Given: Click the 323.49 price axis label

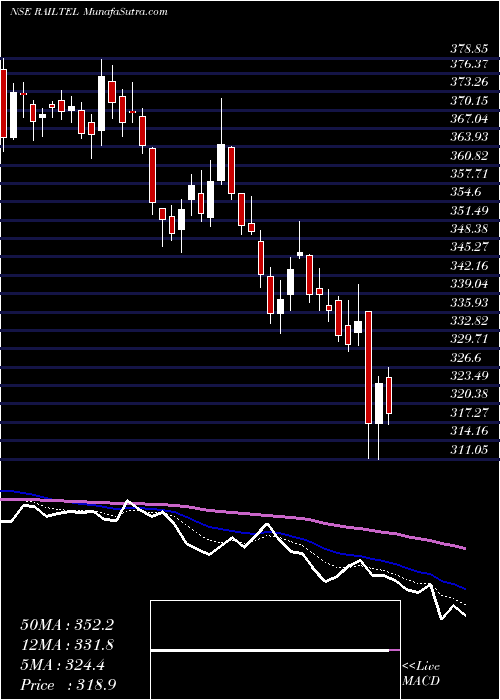Looking at the screenshot, I should tap(468, 375).
